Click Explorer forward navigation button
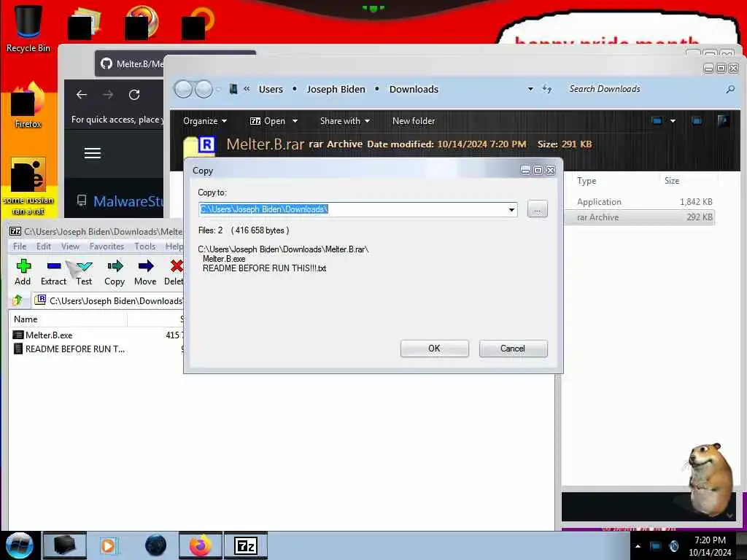The height and width of the screenshot is (560, 747). click(204, 89)
